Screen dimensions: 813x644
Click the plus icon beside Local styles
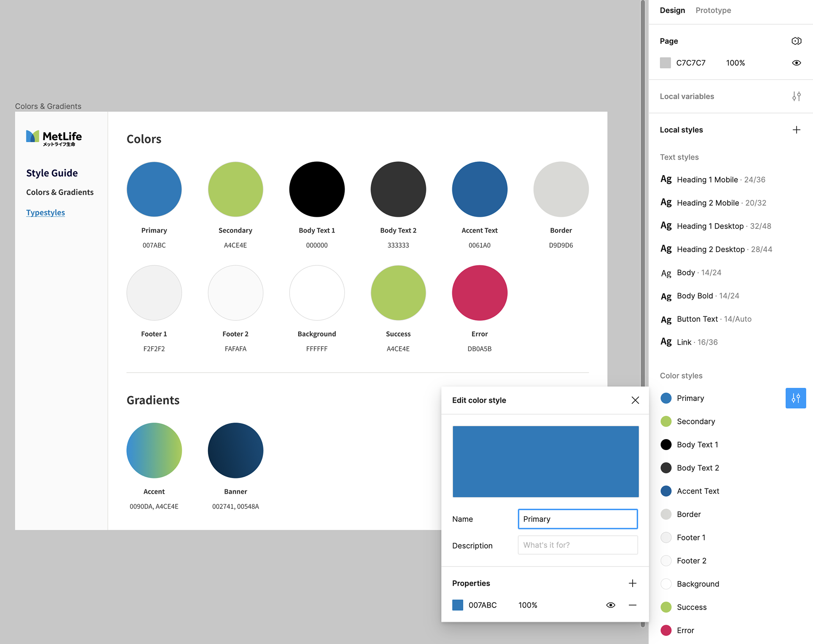(796, 130)
